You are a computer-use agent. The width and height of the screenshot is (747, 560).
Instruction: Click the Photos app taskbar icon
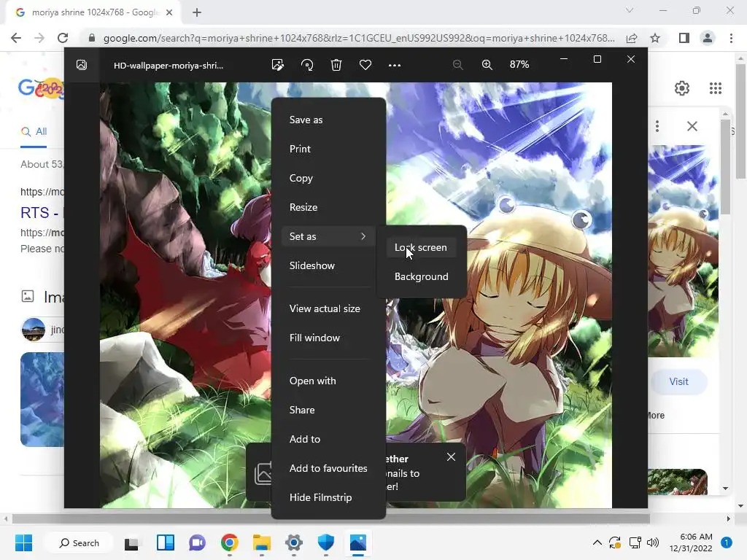(x=357, y=542)
